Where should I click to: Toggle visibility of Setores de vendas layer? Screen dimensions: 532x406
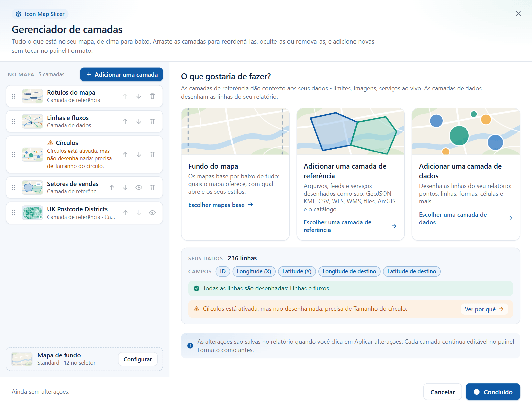[139, 188]
